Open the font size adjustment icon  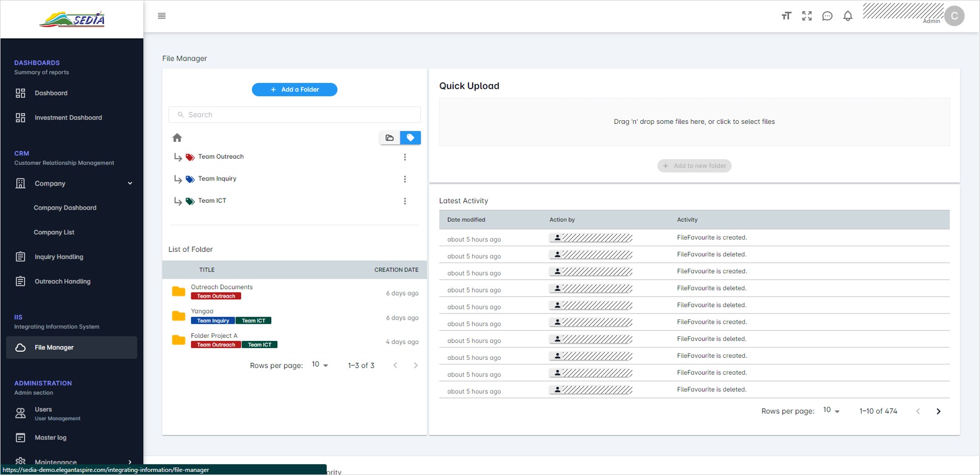click(786, 16)
